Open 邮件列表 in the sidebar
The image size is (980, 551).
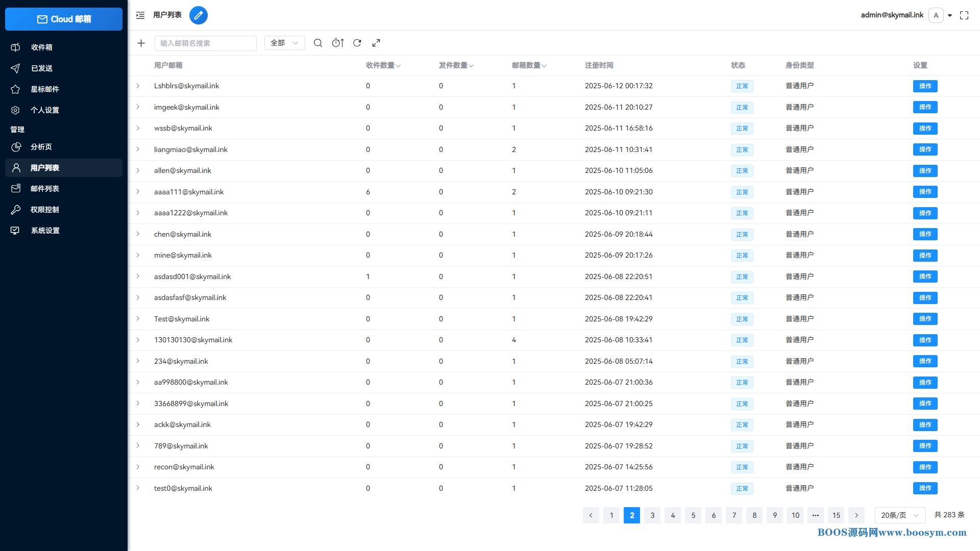pos(45,189)
